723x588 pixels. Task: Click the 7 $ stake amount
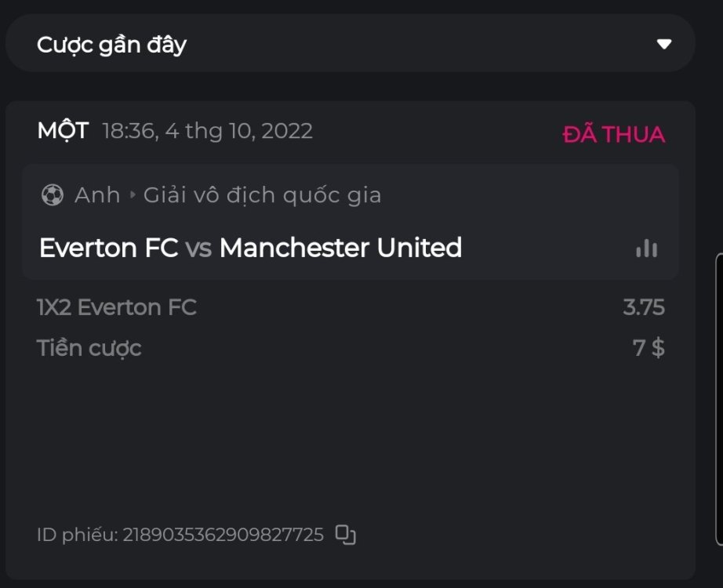click(649, 348)
